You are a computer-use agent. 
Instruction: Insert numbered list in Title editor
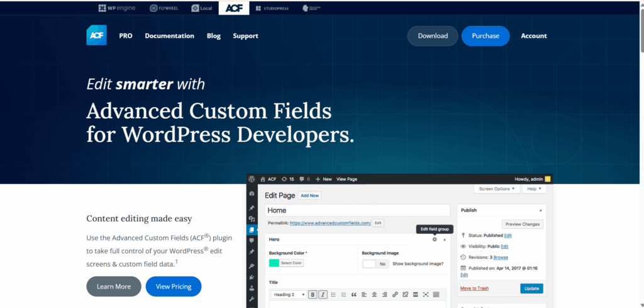coord(344,294)
